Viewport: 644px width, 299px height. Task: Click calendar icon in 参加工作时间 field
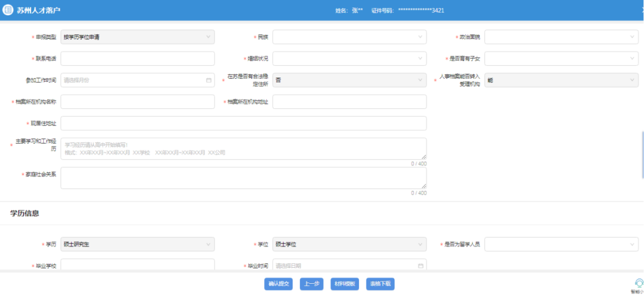208,81
